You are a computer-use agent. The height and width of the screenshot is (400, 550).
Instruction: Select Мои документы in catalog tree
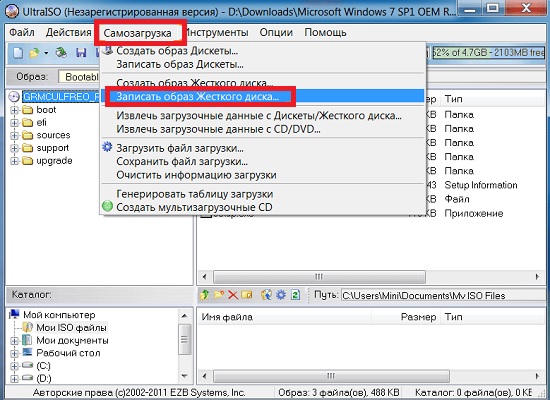pyautogui.click(x=72, y=340)
